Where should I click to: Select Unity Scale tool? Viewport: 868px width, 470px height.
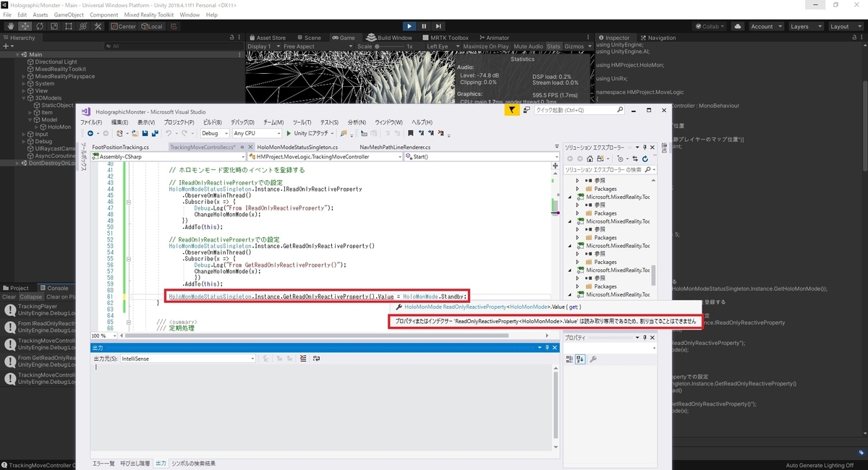pos(53,26)
